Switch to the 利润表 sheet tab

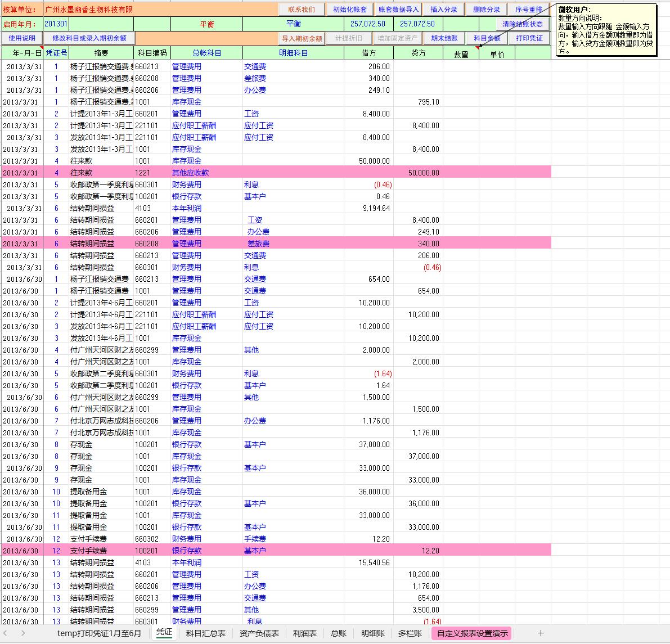pos(304,633)
